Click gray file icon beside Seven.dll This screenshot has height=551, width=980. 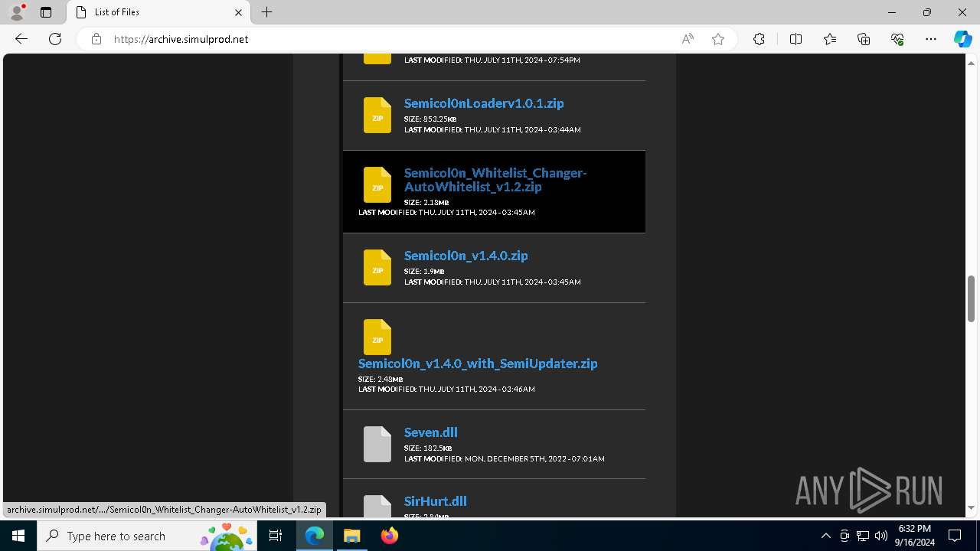377,444
